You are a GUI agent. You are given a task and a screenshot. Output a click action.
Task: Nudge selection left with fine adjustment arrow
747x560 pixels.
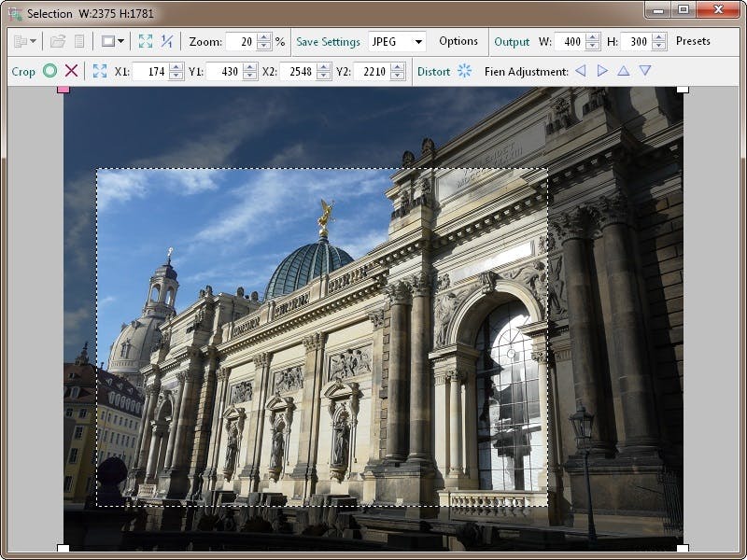(581, 71)
